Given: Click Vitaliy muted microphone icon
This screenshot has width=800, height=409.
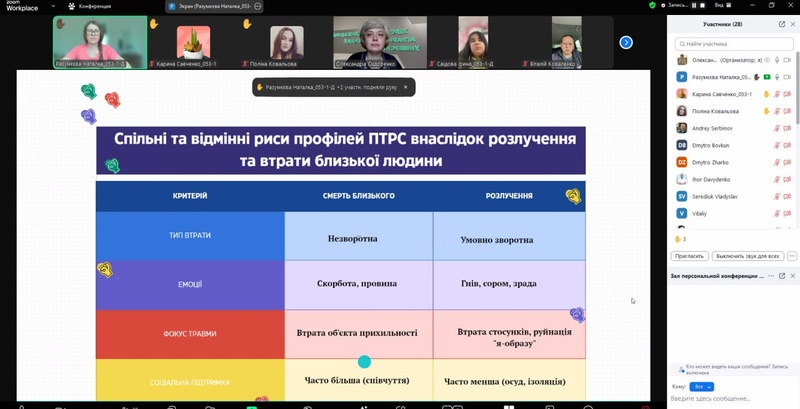Looking at the screenshot, I should click(777, 214).
